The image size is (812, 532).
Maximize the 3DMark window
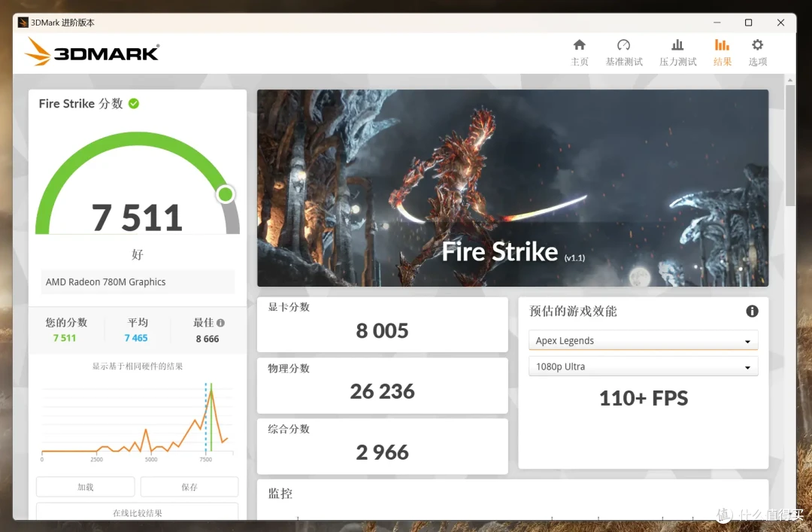click(x=748, y=23)
